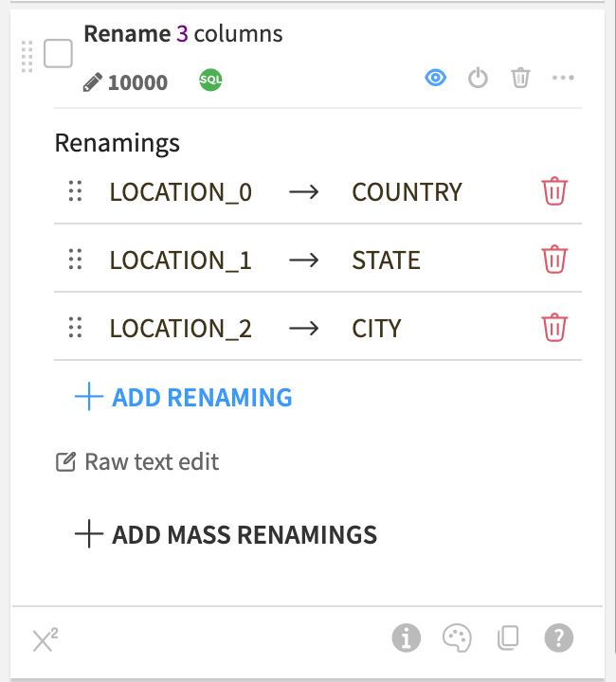
Task: Delete the LOCATION_0 to COUNTRY renaming
Action: click(x=554, y=191)
